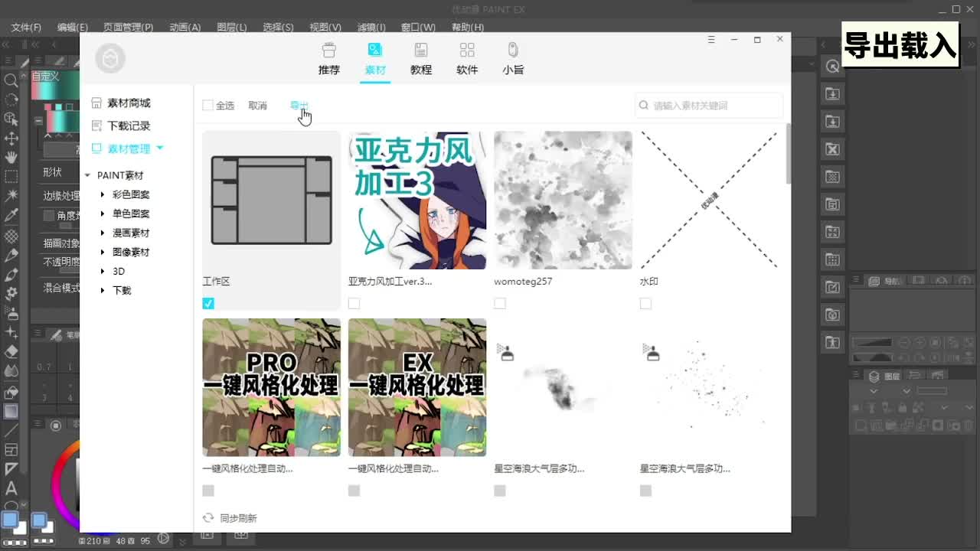The image size is (980, 551).
Task: Select the Hand pan tool
Action: (x=11, y=158)
